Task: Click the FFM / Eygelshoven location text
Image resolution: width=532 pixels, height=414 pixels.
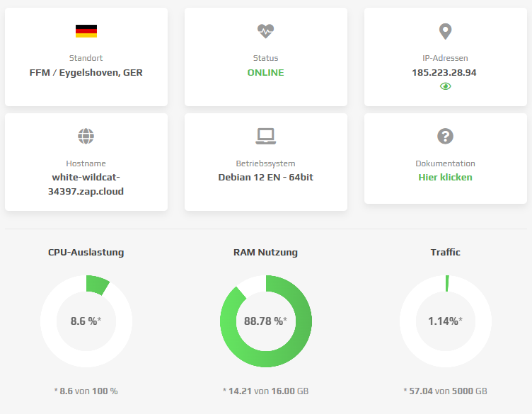Action: 86,72
